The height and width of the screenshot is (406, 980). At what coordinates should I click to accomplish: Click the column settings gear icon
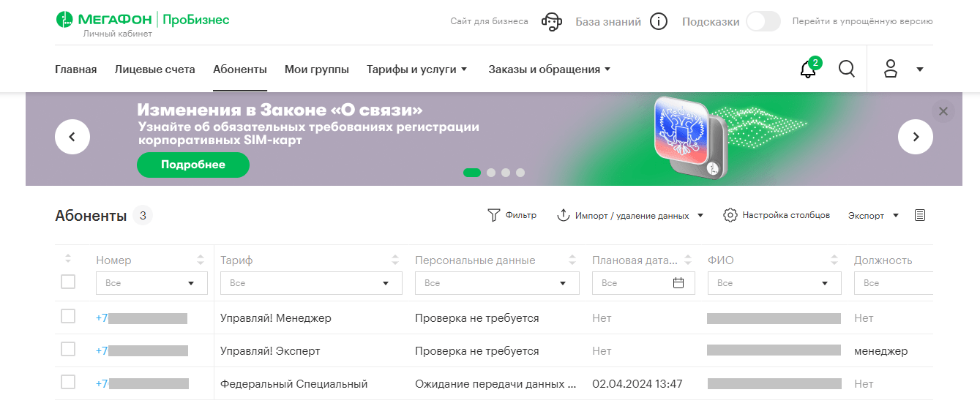click(730, 215)
